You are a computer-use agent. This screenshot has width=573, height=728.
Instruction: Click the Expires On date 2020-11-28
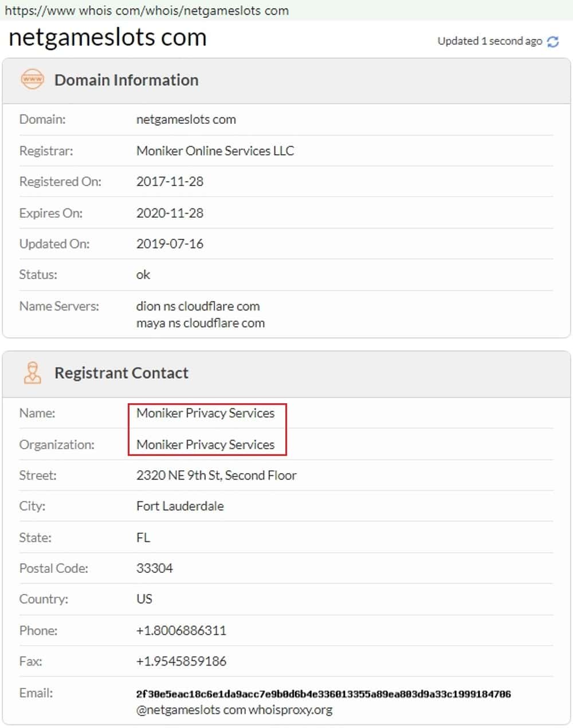[170, 213]
